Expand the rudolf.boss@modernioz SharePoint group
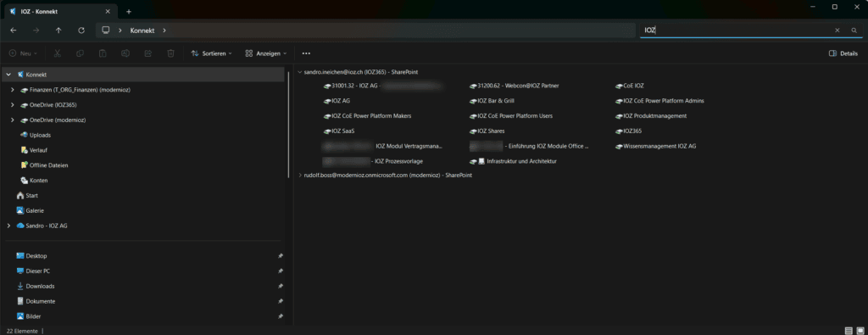The width and height of the screenshot is (868, 335). pyautogui.click(x=300, y=175)
